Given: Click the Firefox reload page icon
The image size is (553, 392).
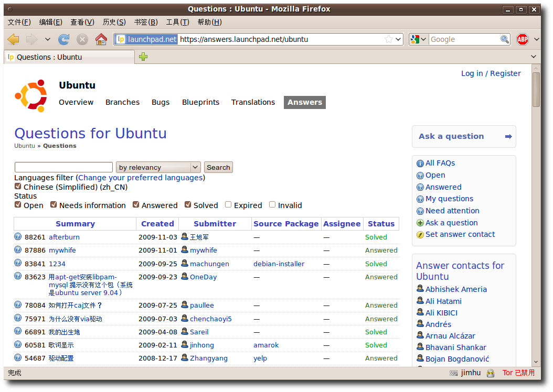Looking at the screenshot, I should click(x=64, y=39).
